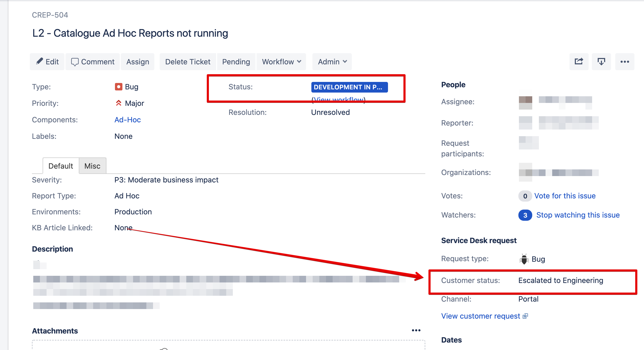Click the votes count badge 0
This screenshot has height=350, width=644.
(525, 196)
